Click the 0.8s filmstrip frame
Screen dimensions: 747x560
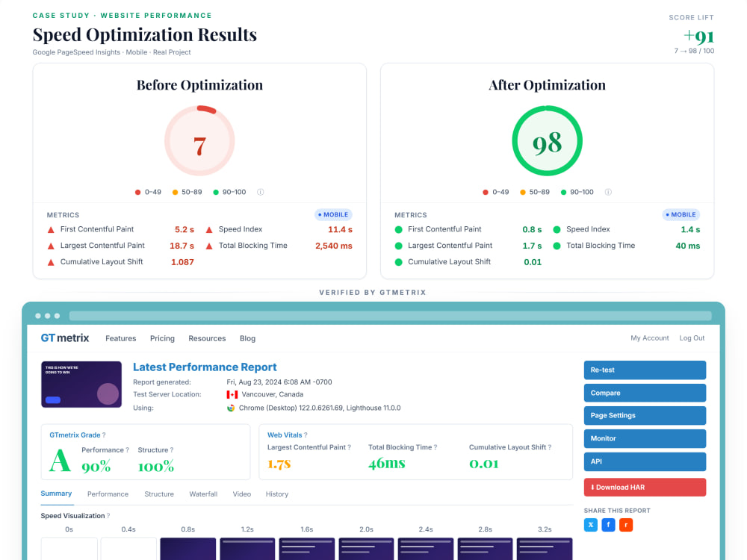pos(187,549)
